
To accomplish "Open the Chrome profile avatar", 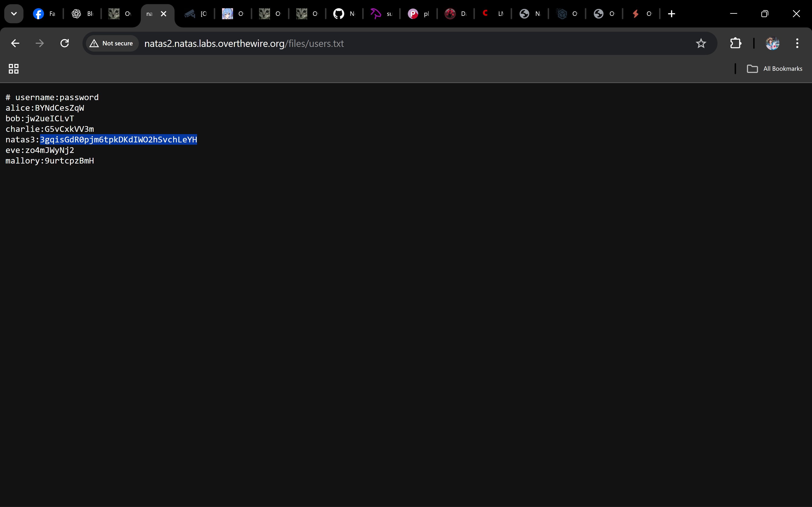I will (772, 43).
